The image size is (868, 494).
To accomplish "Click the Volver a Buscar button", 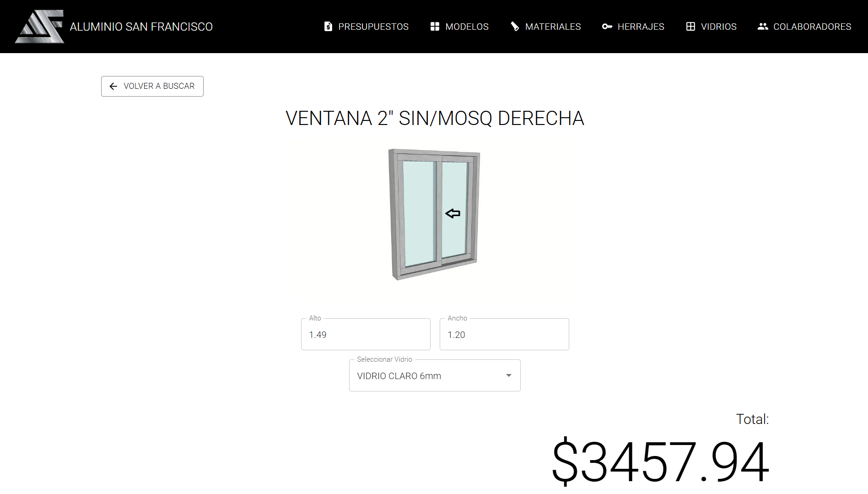I will click(152, 86).
